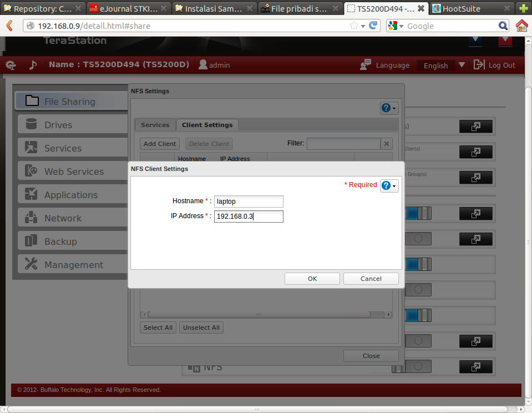The image size is (532, 413).
Task: Open Network sidebar icon
Action: pos(31,218)
